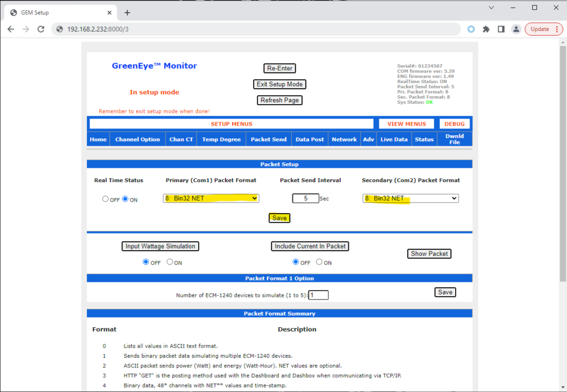567x392 pixels.
Task: Turn ON Input Wattage Simulation radio
Action: pyautogui.click(x=170, y=262)
